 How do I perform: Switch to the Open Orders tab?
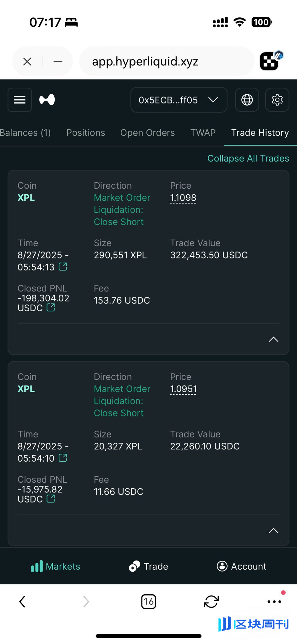[147, 133]
